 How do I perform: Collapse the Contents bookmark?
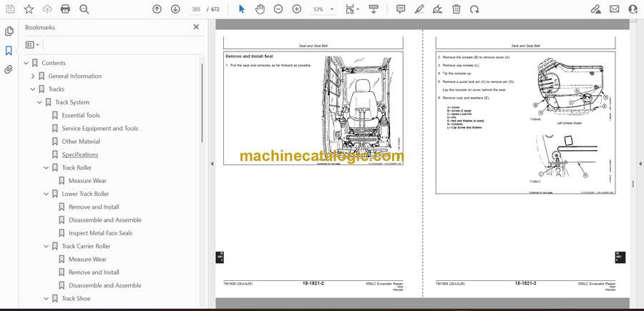[x=26, y=63]
